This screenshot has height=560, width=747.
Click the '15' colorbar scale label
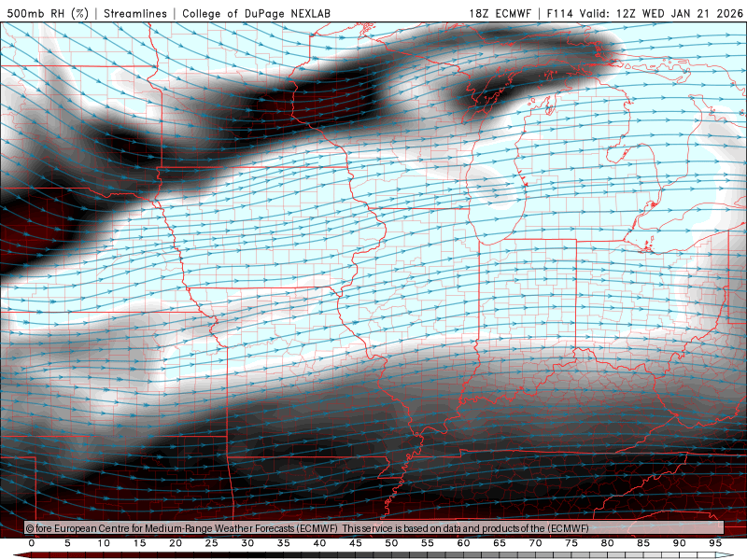point(139,543)
